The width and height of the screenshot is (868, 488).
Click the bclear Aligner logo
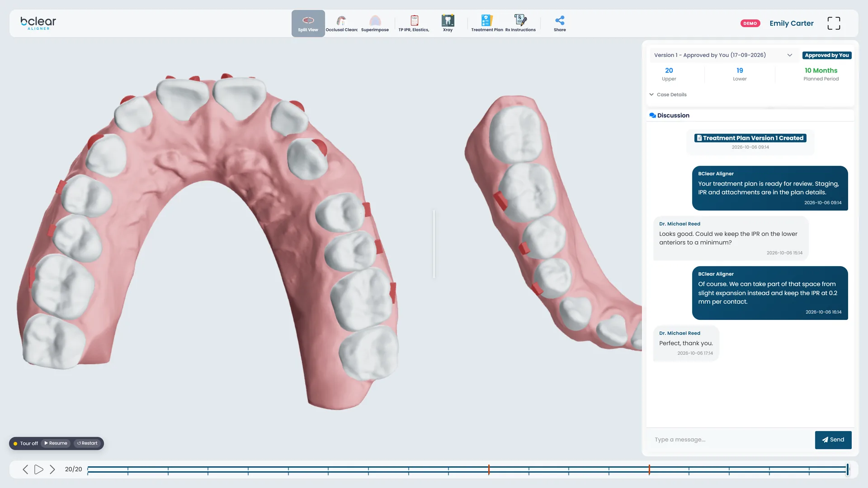[x=38, y=23]
